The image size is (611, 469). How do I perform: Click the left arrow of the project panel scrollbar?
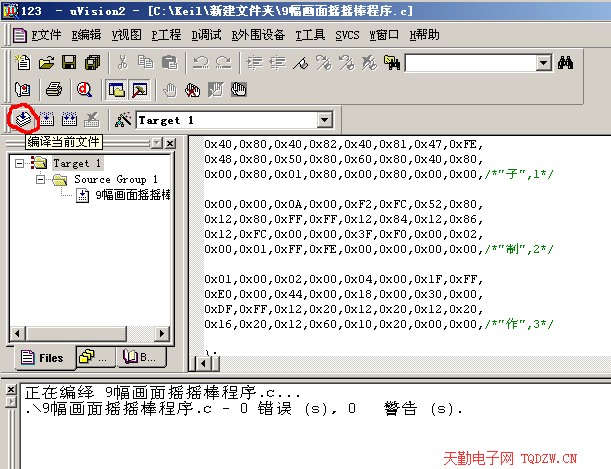[17, 334]
